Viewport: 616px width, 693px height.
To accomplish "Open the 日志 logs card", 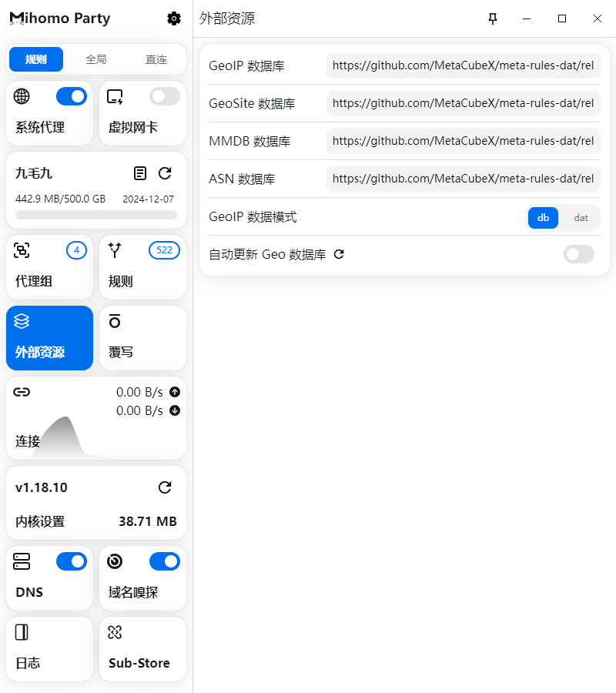I will tap(49, 649).
